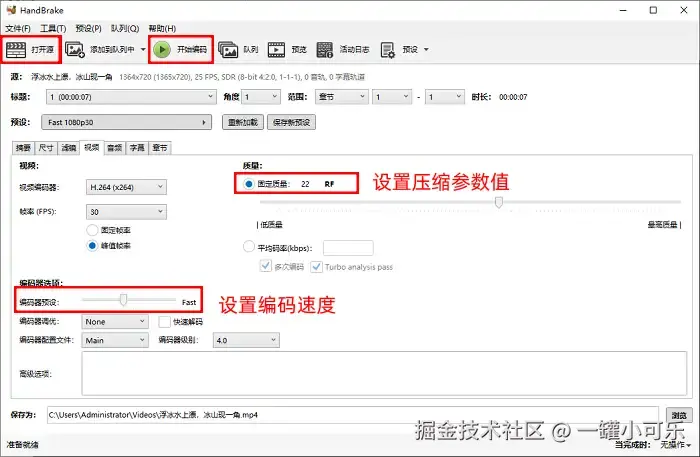Open the 文件(F) menu
The height and width of the screenshot is (457, 700).
tap(18, 29)
